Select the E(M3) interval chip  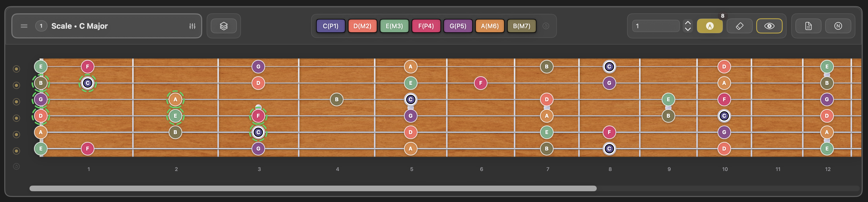[394, 26]
